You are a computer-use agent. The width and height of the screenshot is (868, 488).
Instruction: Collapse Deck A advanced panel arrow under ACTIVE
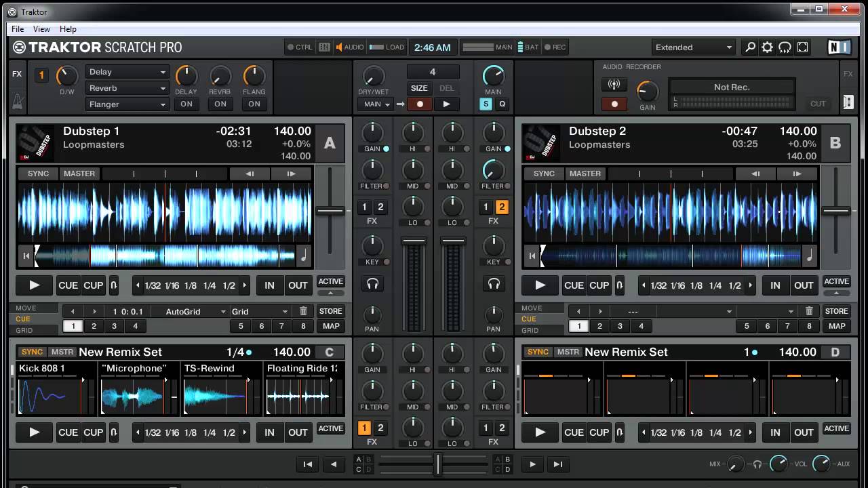click(x=331, y=293)
